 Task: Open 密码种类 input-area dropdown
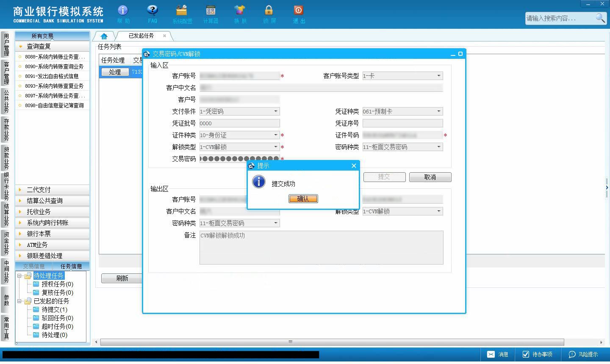point(439,147)
